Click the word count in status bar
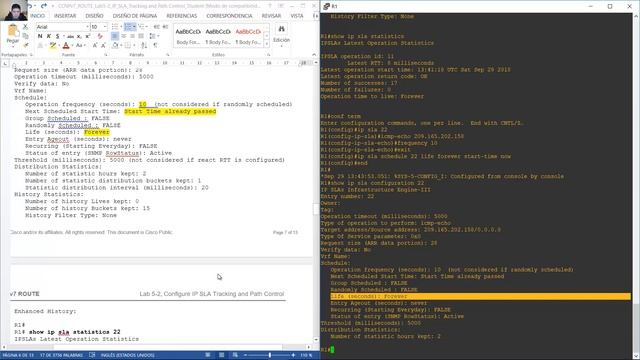 [61, 356]
